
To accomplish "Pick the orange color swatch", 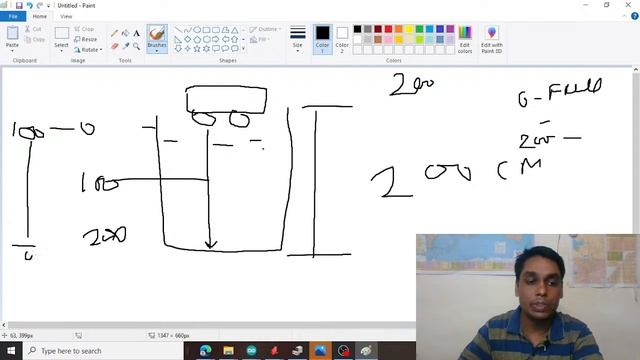I will click(399, 29).
